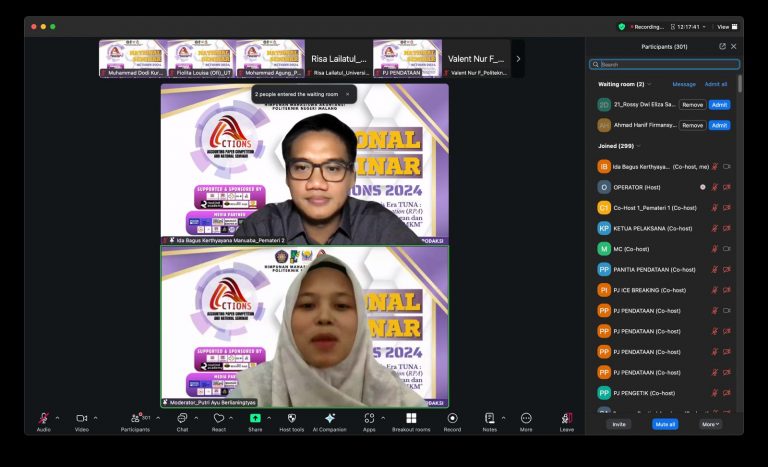Screen dimensions: 768x467
Task: Open Audio options caret
Action: coord(57,418)
